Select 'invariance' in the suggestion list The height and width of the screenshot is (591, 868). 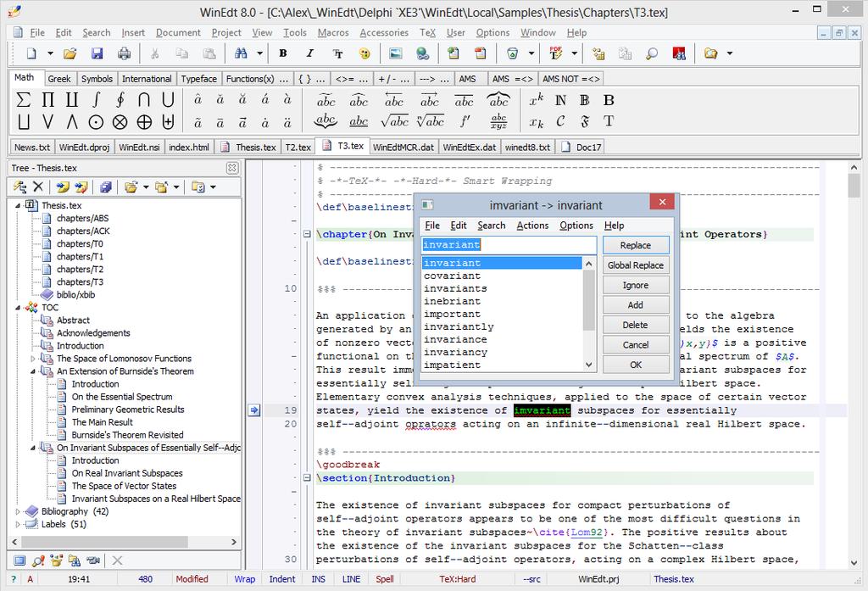point(455,339)
